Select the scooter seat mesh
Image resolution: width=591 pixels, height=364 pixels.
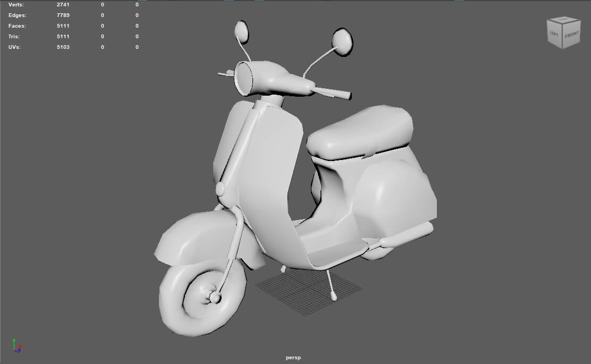click(x=360, y=133)
